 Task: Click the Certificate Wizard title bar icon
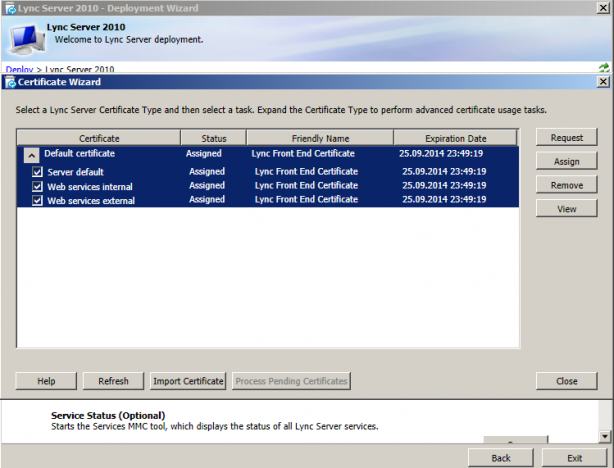[x=11, y=82]
